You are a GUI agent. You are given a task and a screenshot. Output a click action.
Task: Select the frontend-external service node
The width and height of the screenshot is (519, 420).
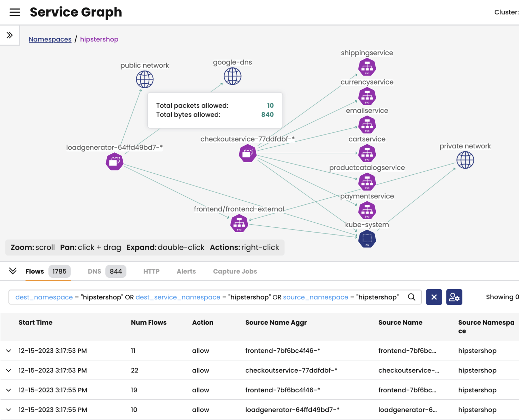(x=239, y=223)
